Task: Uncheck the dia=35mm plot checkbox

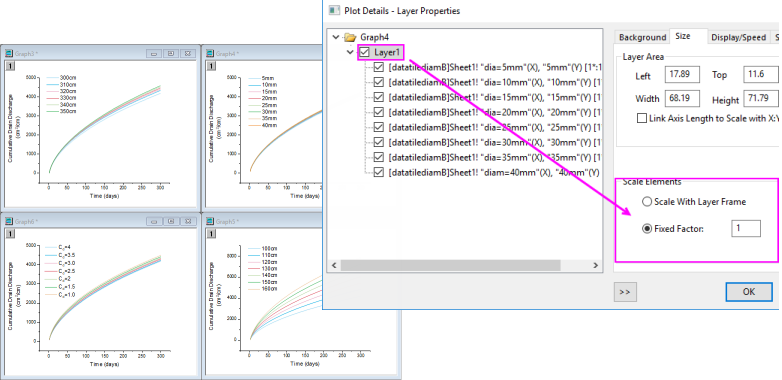Action: click(379, 157)
